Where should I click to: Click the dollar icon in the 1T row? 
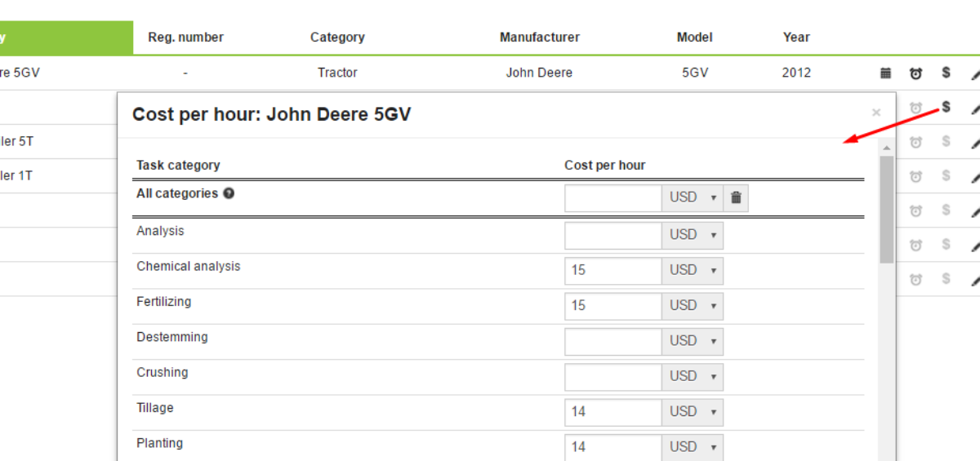tap(946, 175)
